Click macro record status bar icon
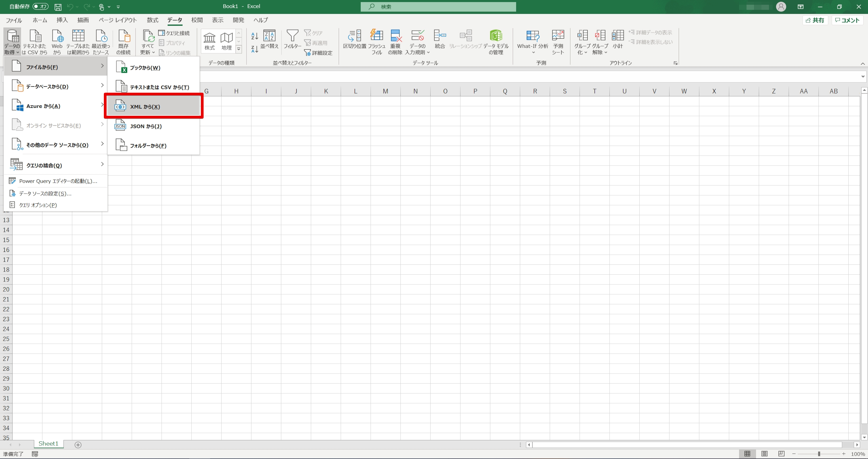Viewport: 868px width, 459px height. click(35, 454)
